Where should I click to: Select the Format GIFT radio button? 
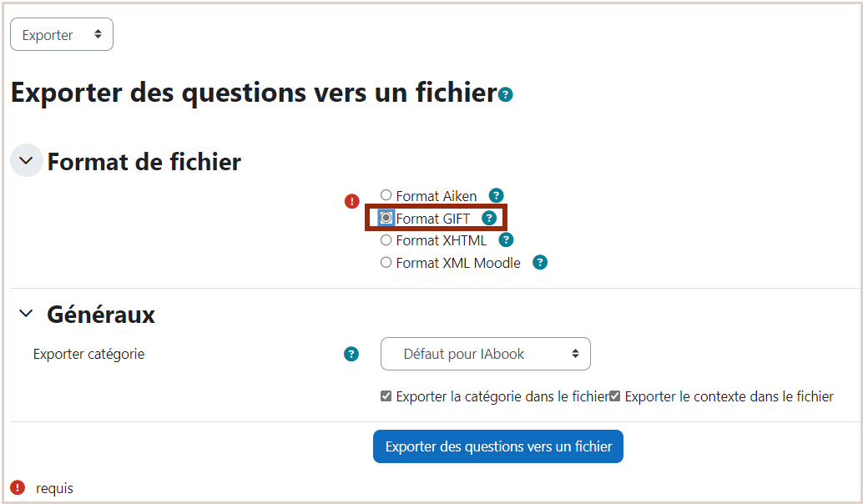click(x=386, y=218)
